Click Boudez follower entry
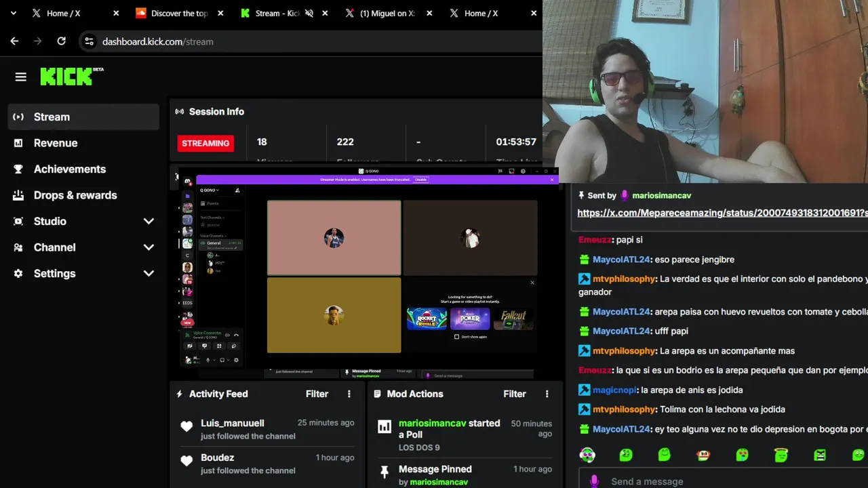This screenshot has width=868, height=488. click(x=267, y=464)
